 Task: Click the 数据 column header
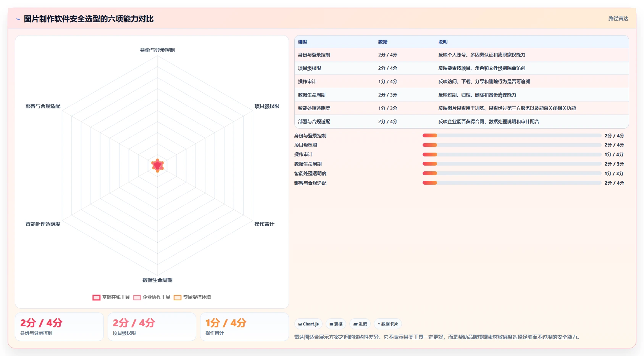[383, 42]
